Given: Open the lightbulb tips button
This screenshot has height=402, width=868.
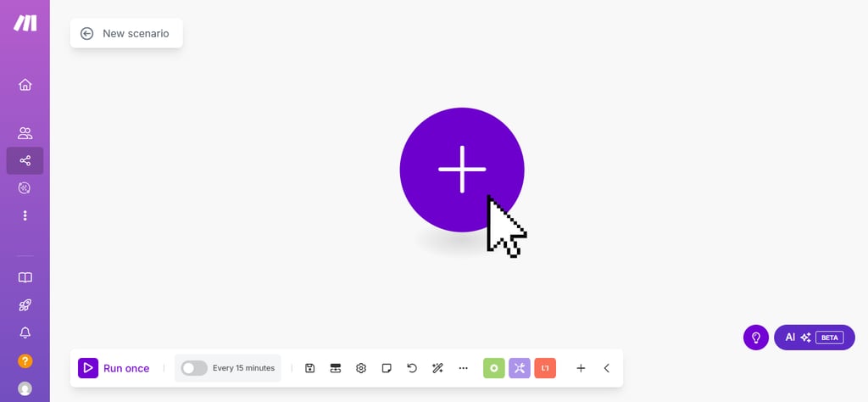Looking at the screenshot, I should click(x=756, y=338).
